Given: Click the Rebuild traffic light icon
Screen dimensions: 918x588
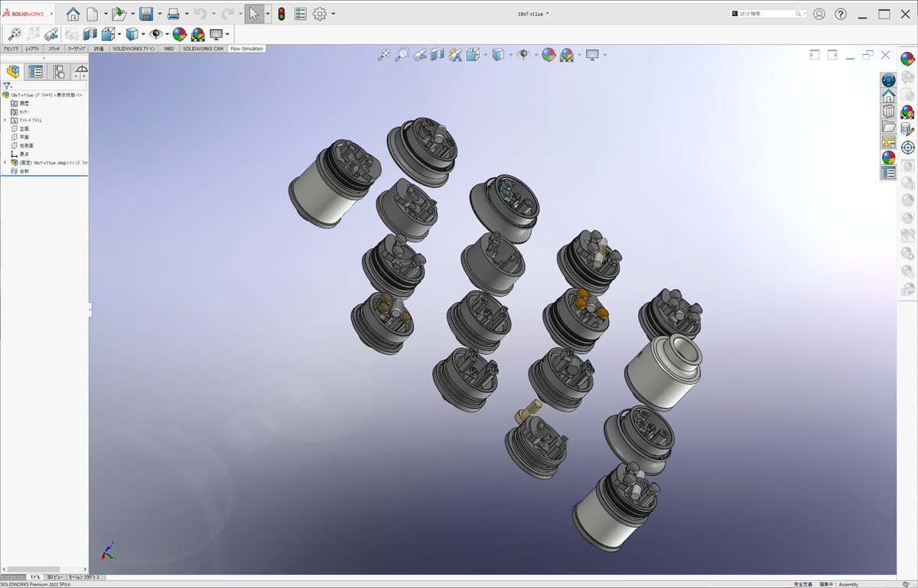Looking at the screenshot, I should point(281,14).
